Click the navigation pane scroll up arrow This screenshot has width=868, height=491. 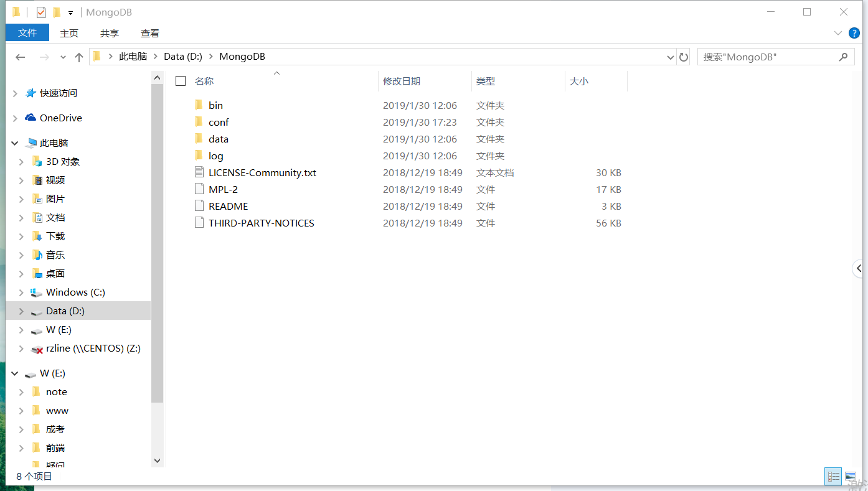click(157, 77)
